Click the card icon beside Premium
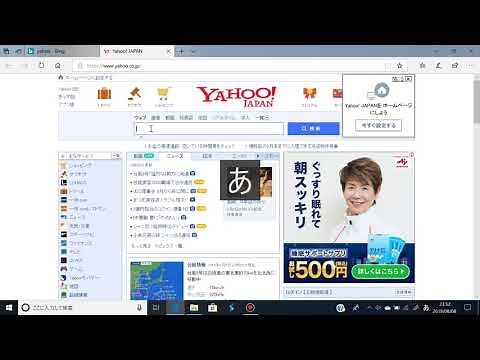 point(337,94)
